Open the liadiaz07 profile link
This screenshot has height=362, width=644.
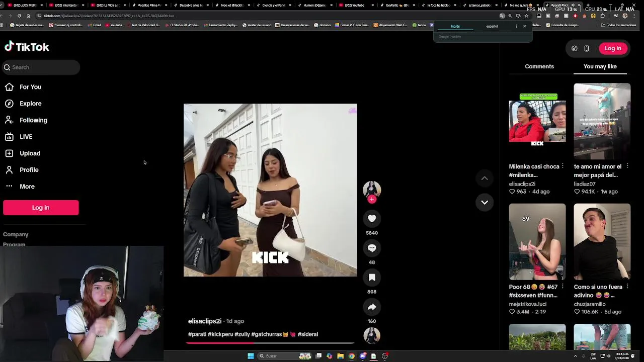[x=584, y=184]
